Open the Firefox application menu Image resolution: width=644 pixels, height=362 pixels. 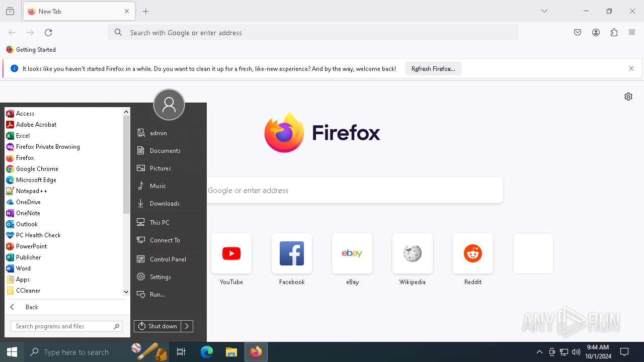632,33
